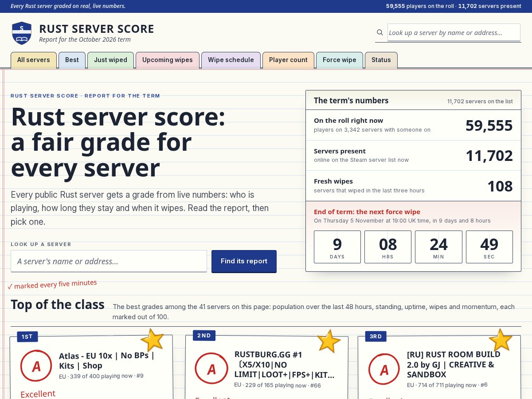
Task: Click the countdown MIN box
Action: click(x=438, y=247)
